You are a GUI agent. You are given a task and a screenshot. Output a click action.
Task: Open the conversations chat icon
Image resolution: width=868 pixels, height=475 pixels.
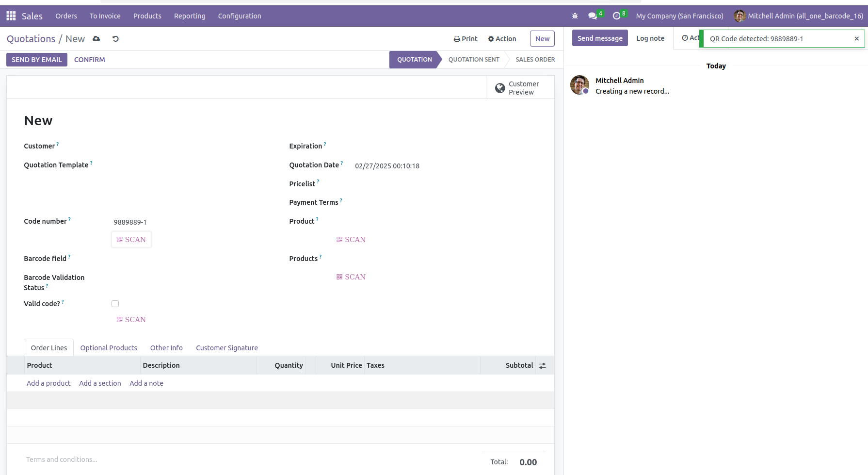593,16
